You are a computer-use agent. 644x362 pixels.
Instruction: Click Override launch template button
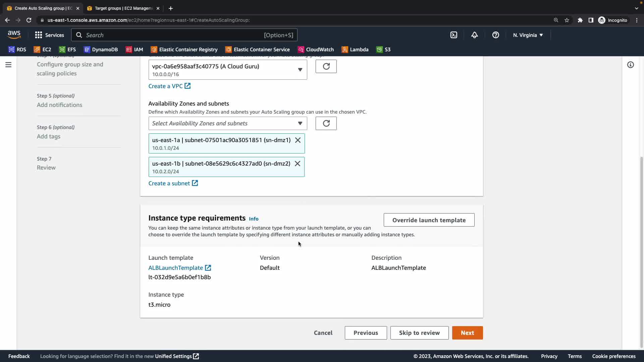click(x=429, y=220)
